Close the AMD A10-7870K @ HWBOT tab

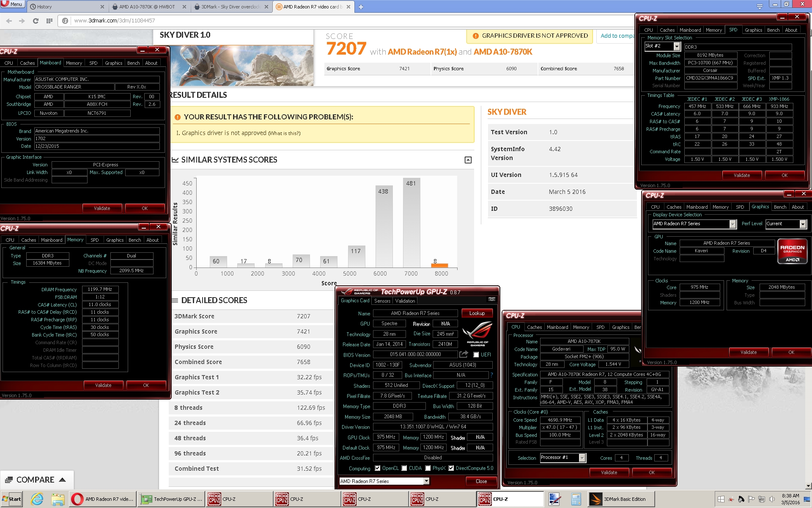tap(184, 7)
